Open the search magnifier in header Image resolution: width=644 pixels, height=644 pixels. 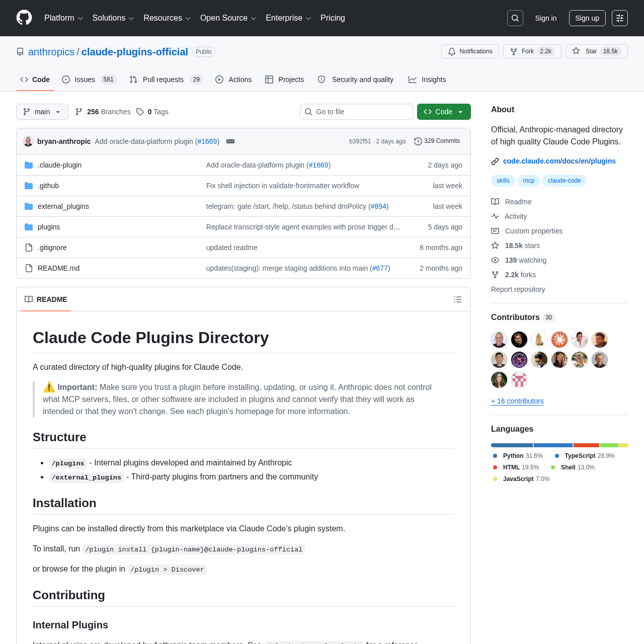515,18
